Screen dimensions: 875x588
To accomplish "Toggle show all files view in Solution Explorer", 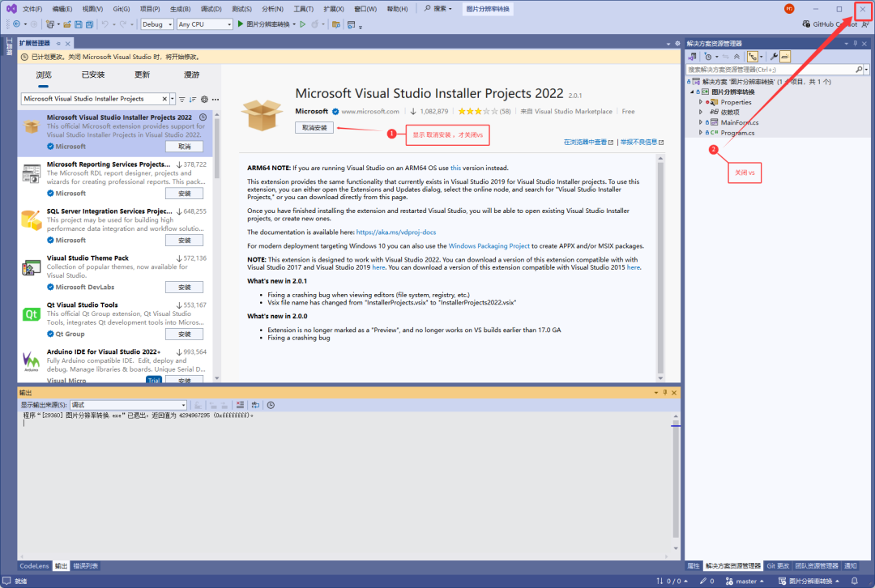I will (753, 57).
